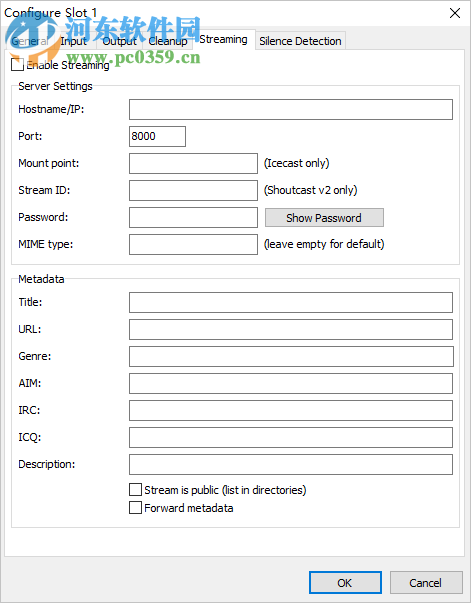Click the Port field showing 8000
471x603 pixels.
(157, 137)
